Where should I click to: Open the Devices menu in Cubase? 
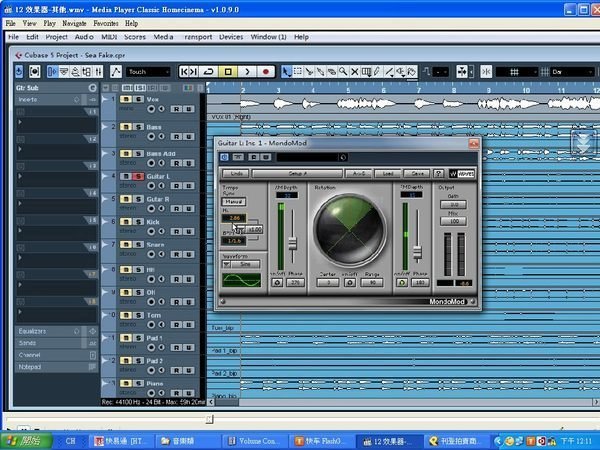pyautogui.click(x=230, y=37)
